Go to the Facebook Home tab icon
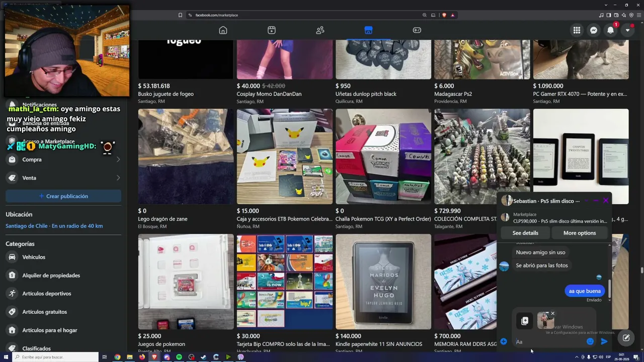Viewport: 644px width, 362px height. click(223, 30)
